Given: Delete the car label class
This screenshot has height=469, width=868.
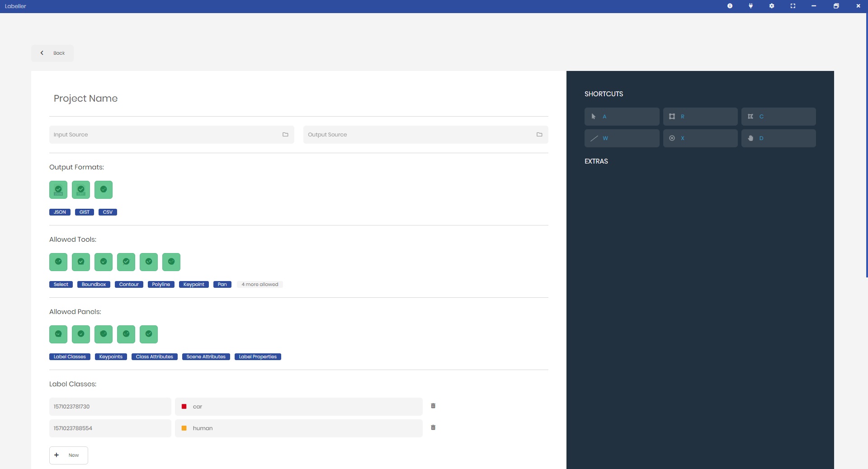Looking at the screenshot, I should click(433, 406).
